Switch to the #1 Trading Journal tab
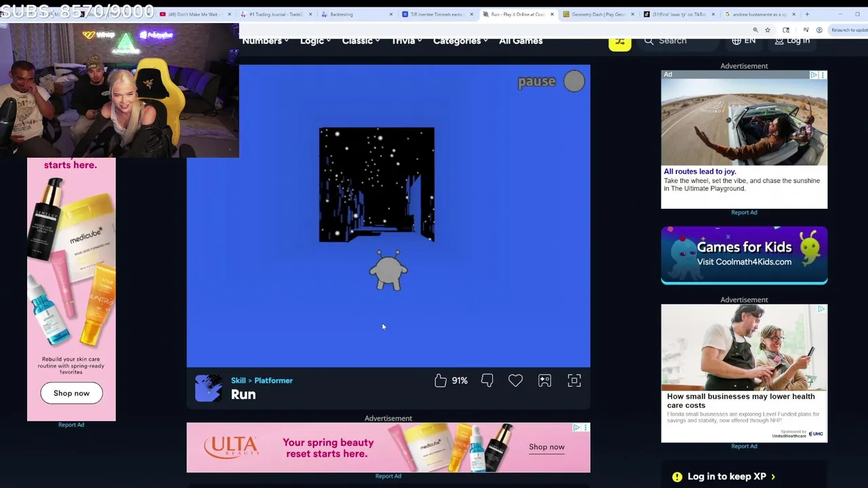 point(275,14)
